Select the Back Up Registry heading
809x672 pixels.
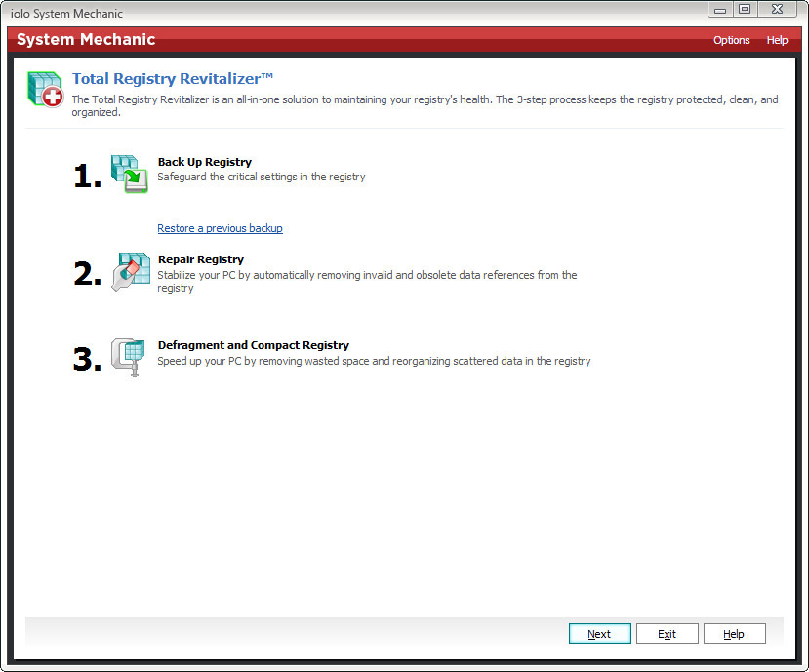tap(205, 162)
